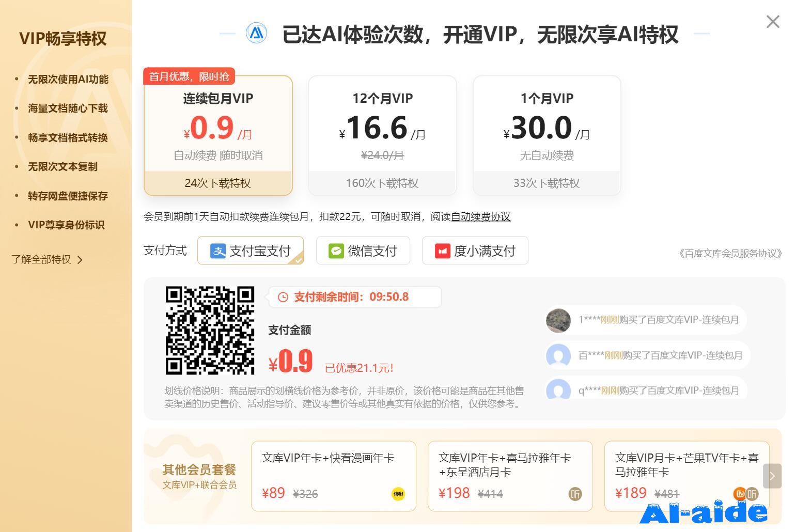Choose 微信支付 payment method

363,251
